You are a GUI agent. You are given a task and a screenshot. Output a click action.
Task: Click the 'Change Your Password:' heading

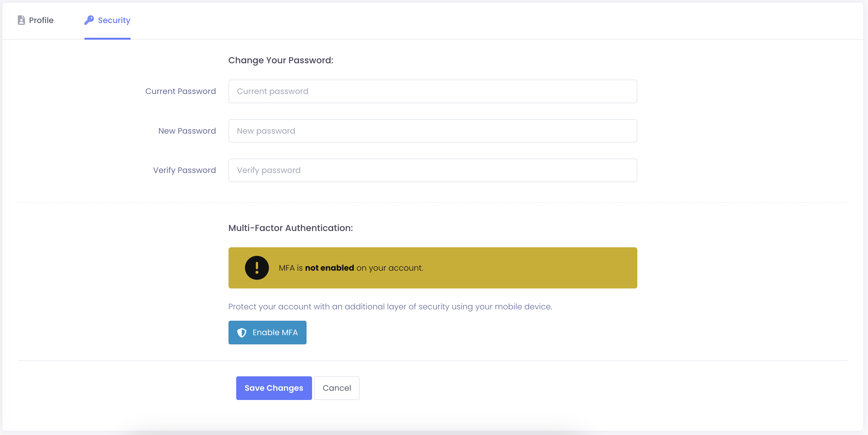(281, 60)
